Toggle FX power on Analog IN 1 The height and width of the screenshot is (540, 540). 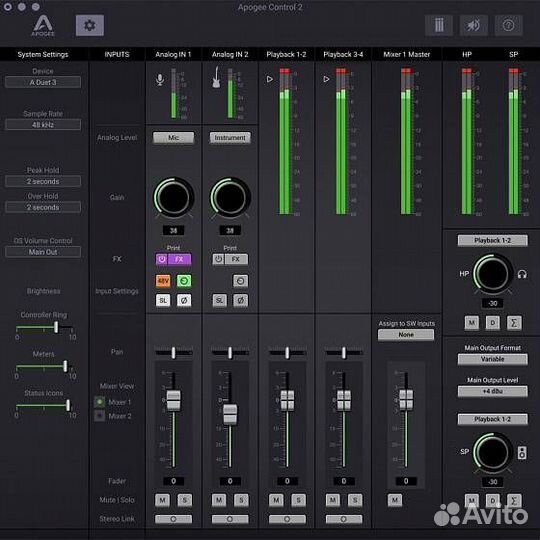click(x=162, y=259)
